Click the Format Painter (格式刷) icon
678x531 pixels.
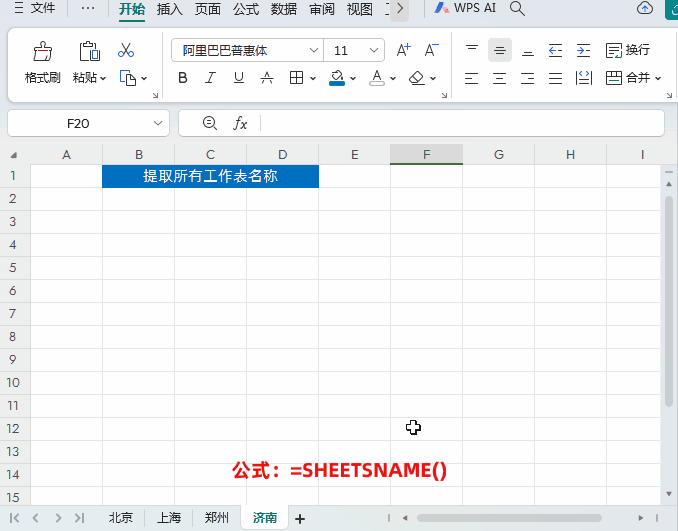(43, 51)
